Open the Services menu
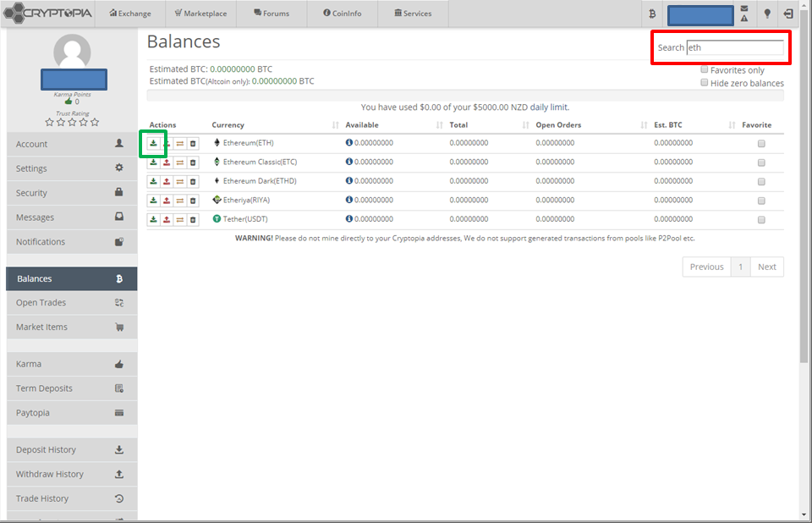 coord(413,14)
